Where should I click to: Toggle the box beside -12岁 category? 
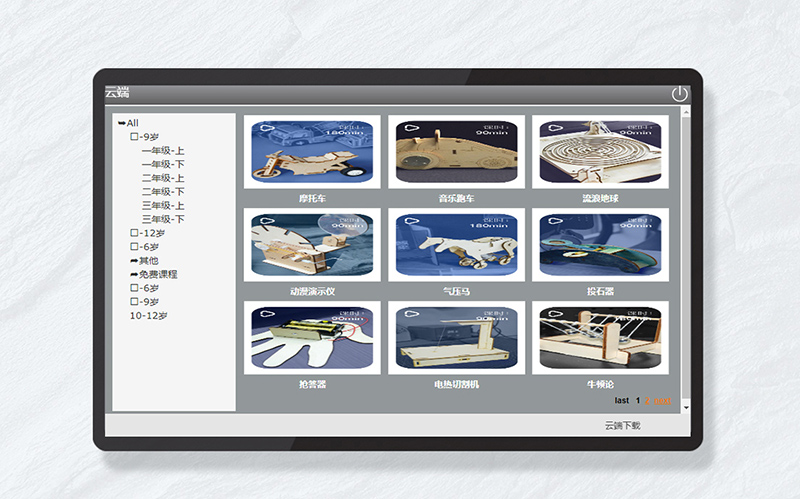(x=134, y=233)
